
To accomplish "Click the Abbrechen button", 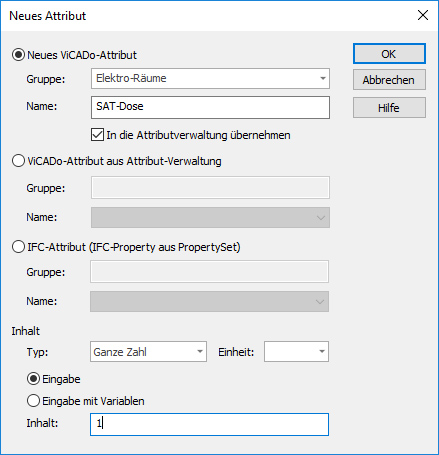I will (389, 80).
